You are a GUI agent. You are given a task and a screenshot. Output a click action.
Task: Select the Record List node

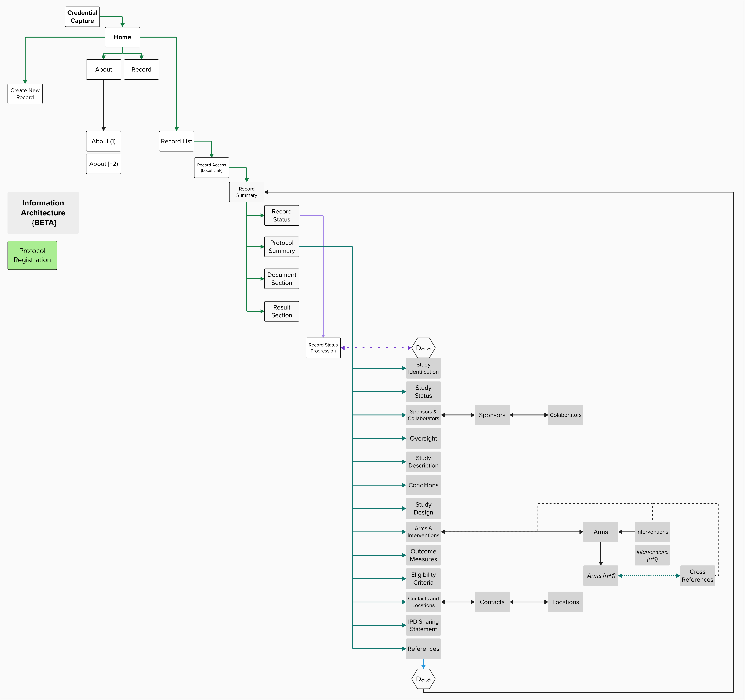click(x=176, y=141)
